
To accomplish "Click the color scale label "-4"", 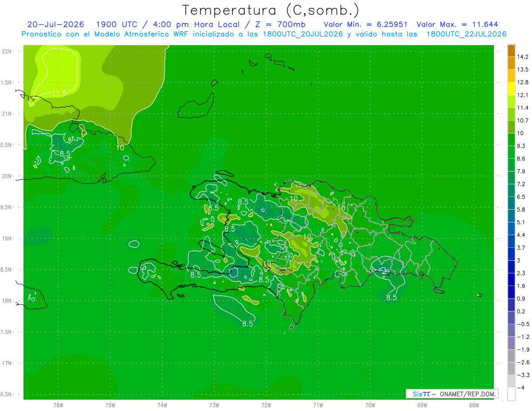I will pos(520,388).
